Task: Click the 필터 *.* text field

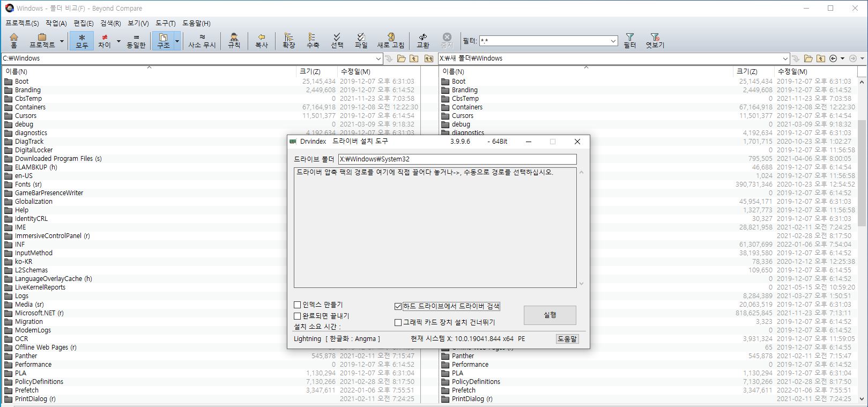Action: 544,41
